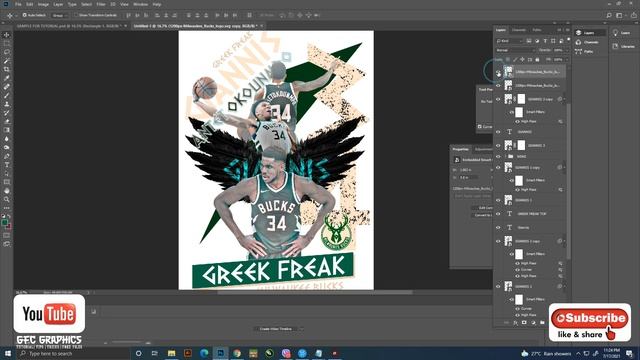Open Chrome from the Windows taskbar
Image resolution: width=640 pixels, height=360 pixels.
coord(237,353)
